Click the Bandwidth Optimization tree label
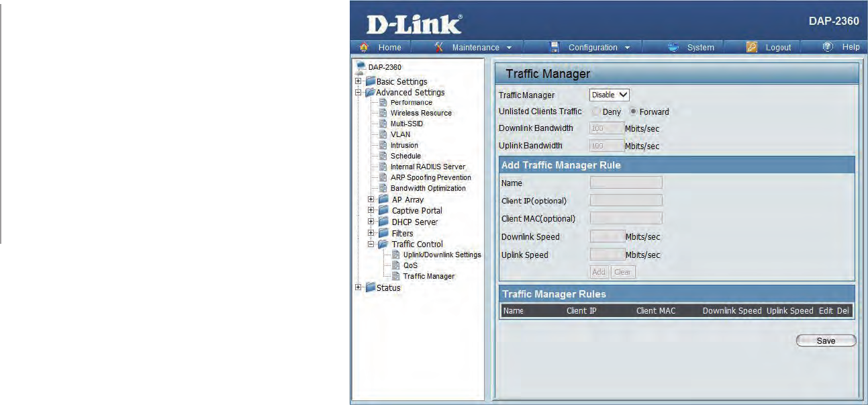 (x=428, y=189)
